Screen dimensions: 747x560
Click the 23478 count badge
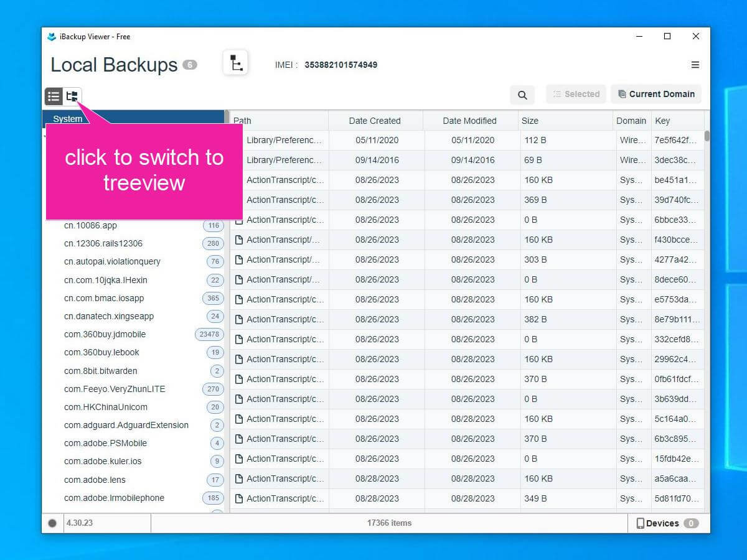pos(209,334)
